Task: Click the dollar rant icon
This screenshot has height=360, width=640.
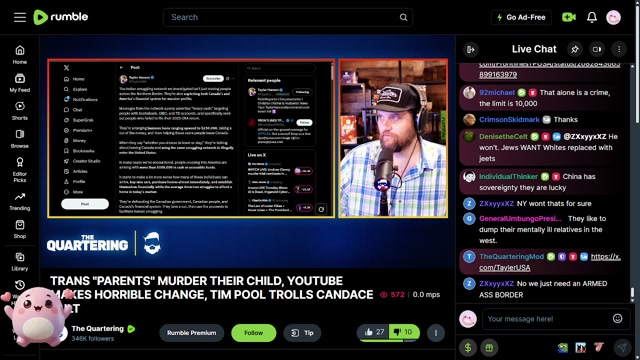Action: [x=468, y=347]
